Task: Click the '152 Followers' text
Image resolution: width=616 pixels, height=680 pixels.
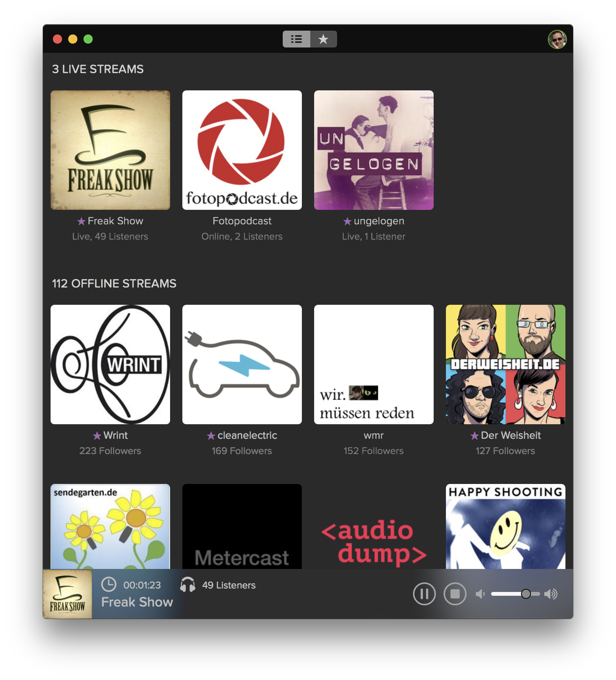Action: click(x=374, y=451)
